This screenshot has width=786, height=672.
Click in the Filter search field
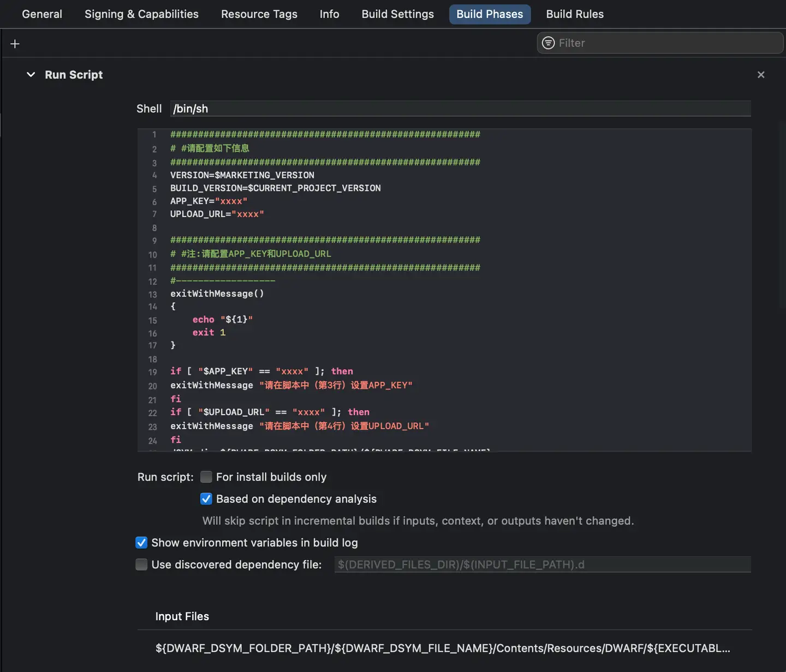point(666,43)
